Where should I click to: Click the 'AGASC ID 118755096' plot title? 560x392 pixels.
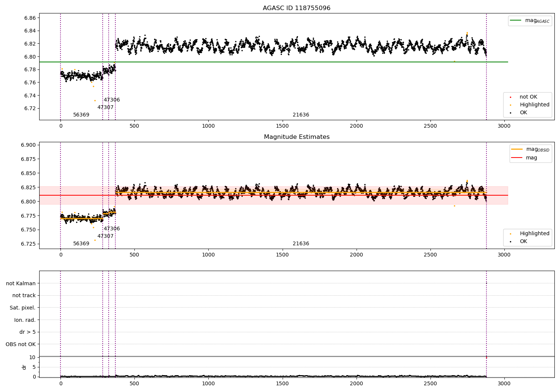296,8
